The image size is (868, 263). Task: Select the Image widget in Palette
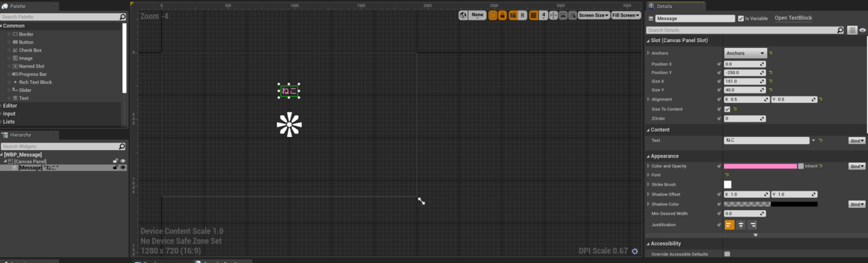pos(25,58)
